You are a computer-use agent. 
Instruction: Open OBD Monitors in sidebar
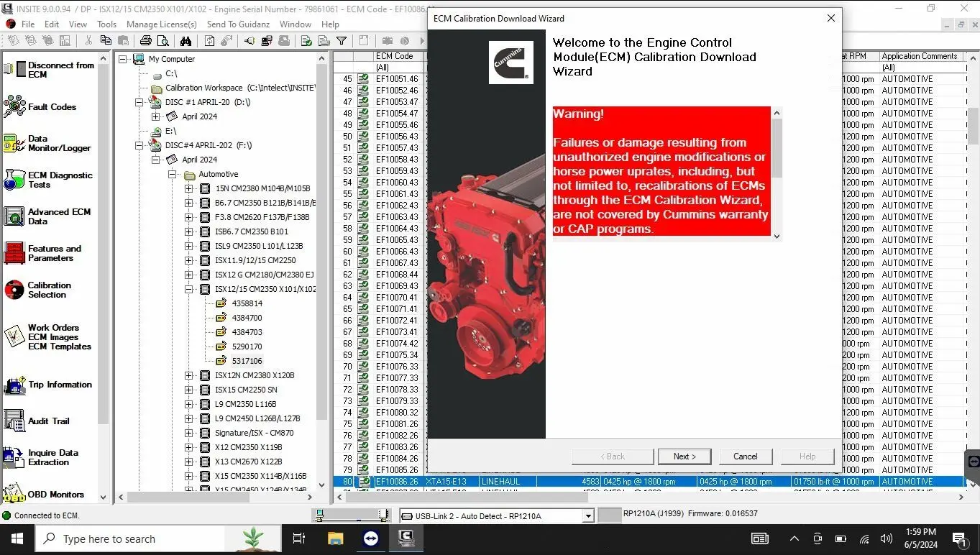point(44,495)
